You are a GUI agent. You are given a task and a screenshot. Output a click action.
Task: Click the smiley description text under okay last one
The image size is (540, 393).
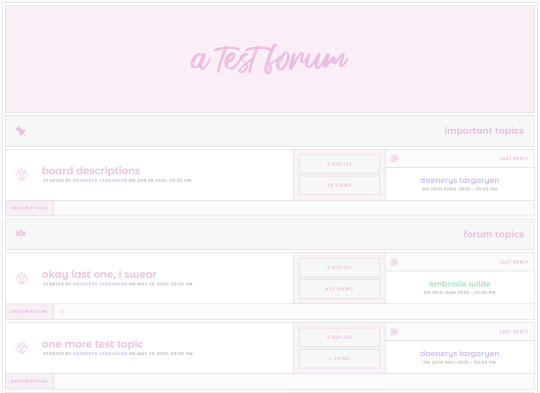pyautogui.click(x=62, y=312)
